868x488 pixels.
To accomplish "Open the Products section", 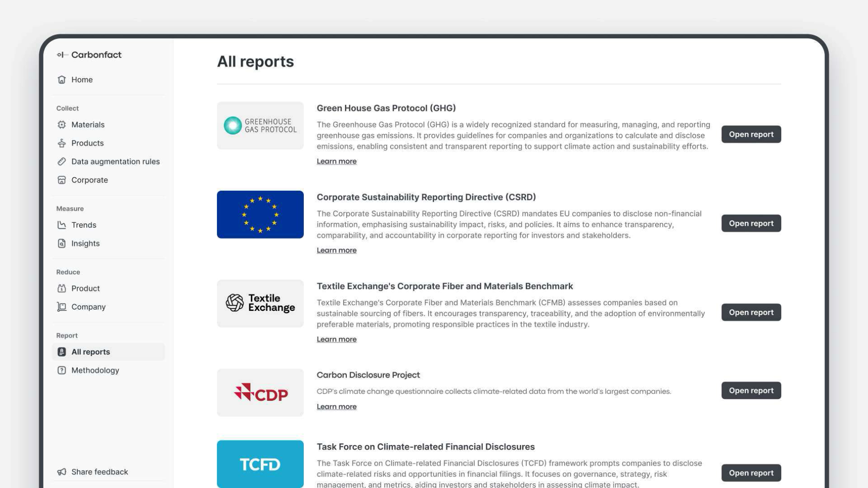I will tap(108, 143).
